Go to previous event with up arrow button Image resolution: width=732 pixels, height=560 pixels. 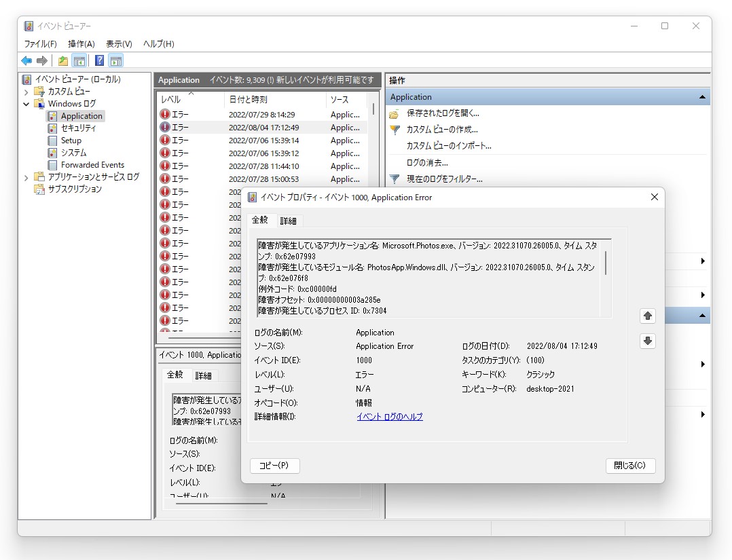pyautogui.click(x=648, y=316)
